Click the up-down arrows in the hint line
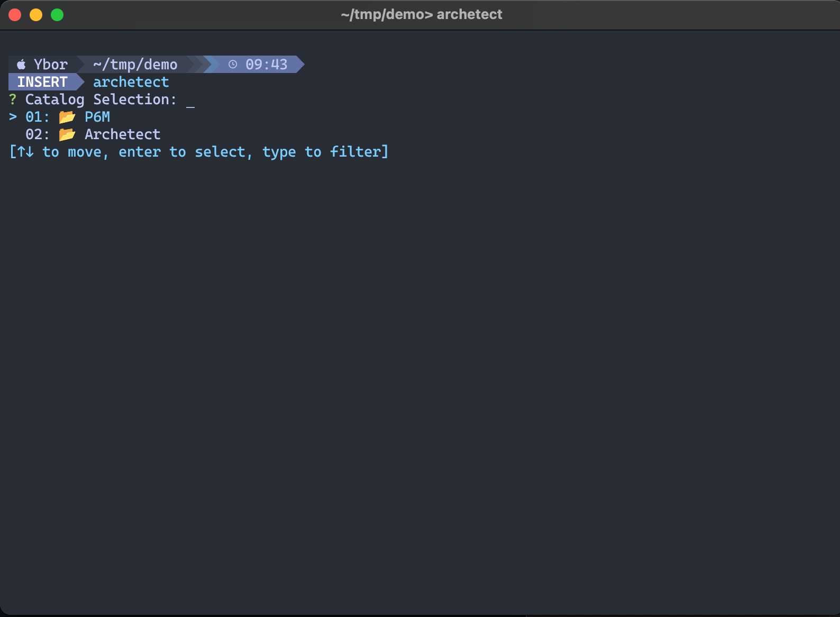 [x=25, y=152]
